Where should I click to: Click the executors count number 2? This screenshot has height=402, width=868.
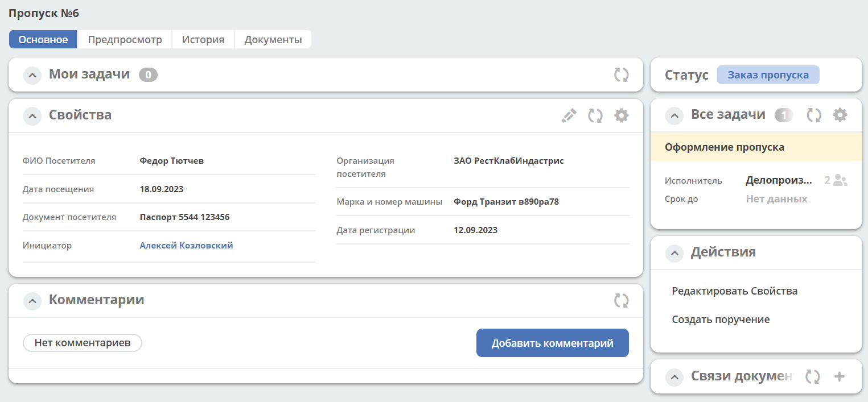point(828,181)
